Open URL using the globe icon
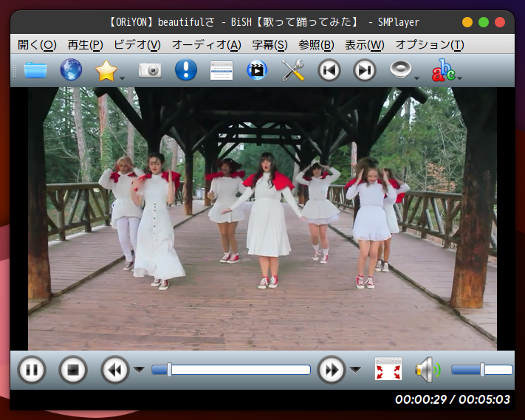The image size is (525, 420). tap(71, 69)
